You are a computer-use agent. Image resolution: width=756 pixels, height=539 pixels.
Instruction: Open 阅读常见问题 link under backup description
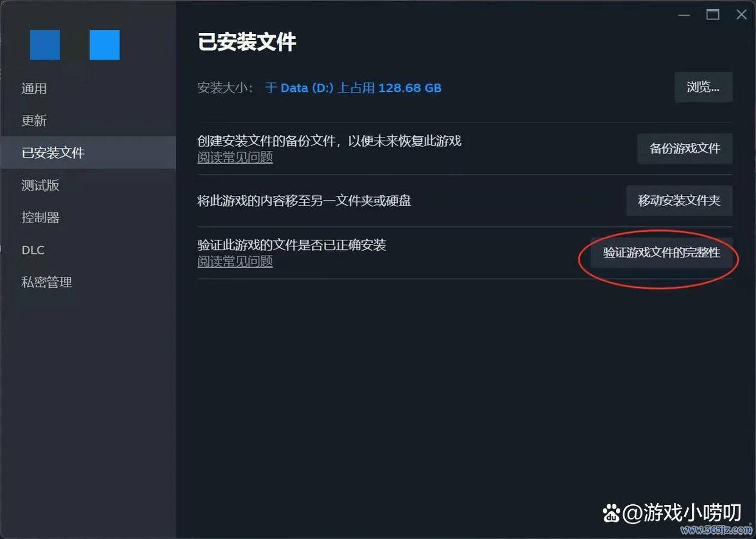(235, 158)
